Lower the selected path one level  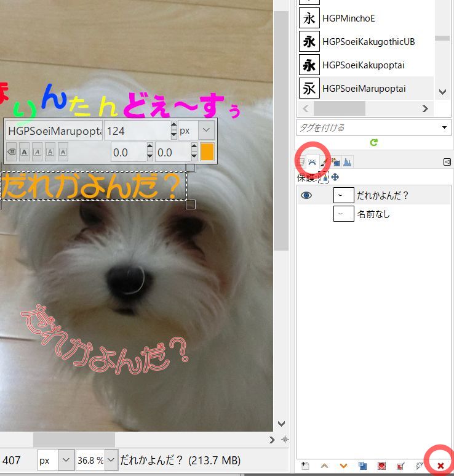coord(343,466)
